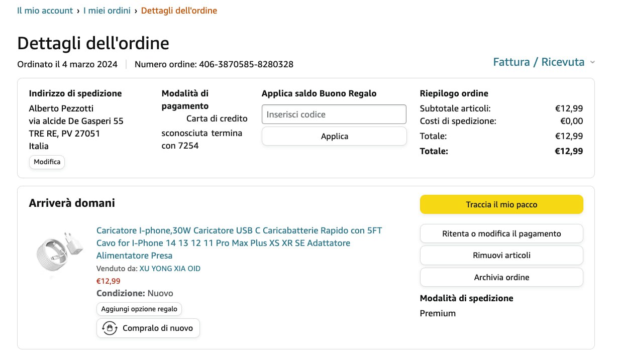Go to Il mio account breadcrumb
Image resolution: width=618 pixels, height=364 pixels.
click(x=45, y=11)
